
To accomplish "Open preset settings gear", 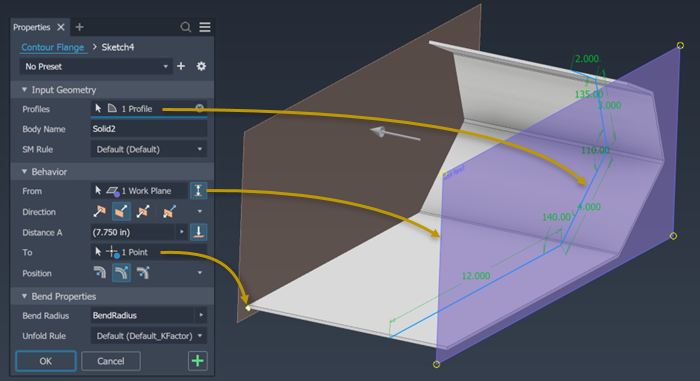I will click(x=201, y=66).
